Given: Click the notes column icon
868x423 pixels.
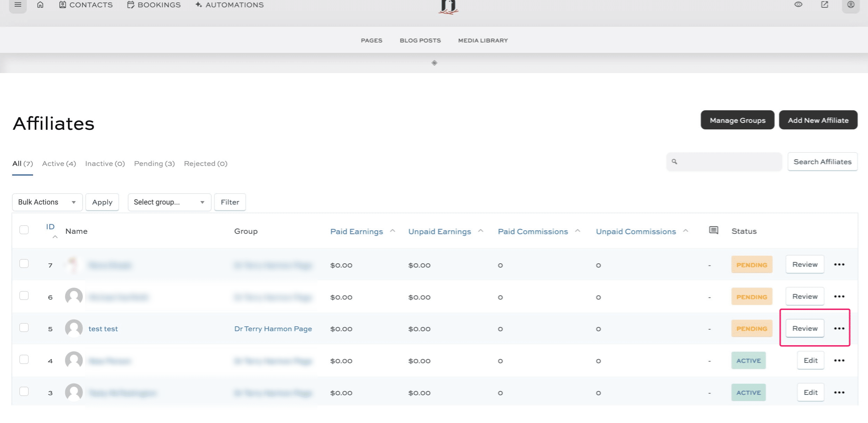Looking at the screenshot, I should 713,230.
